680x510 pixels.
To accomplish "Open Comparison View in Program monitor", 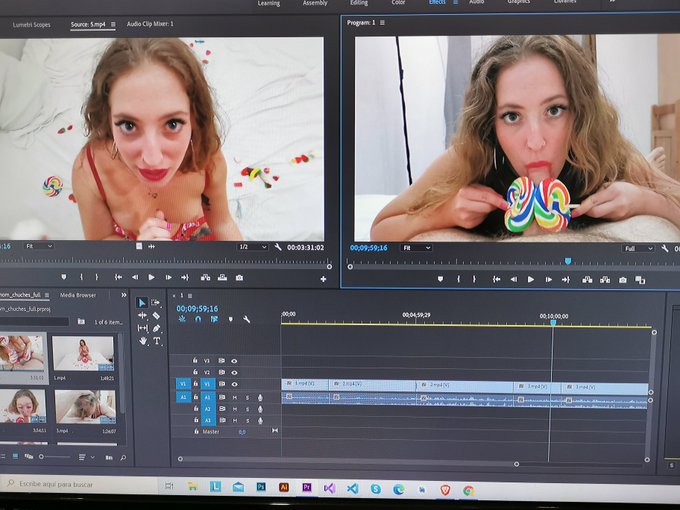I will click(x=640, y=280).
